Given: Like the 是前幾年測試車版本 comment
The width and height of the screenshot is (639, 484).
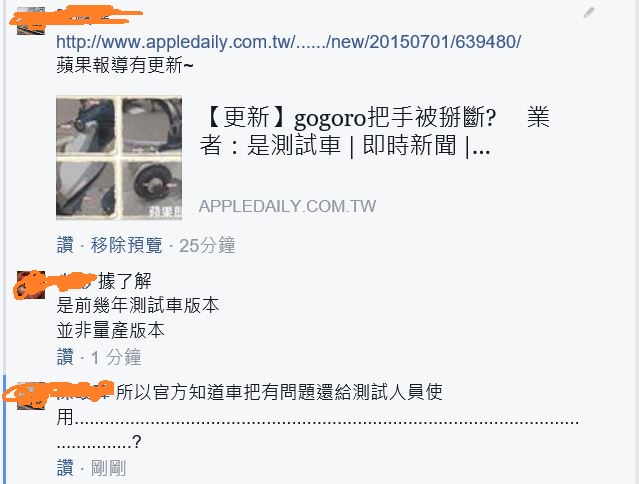Looking at the screenshot, I should point(65,357).
